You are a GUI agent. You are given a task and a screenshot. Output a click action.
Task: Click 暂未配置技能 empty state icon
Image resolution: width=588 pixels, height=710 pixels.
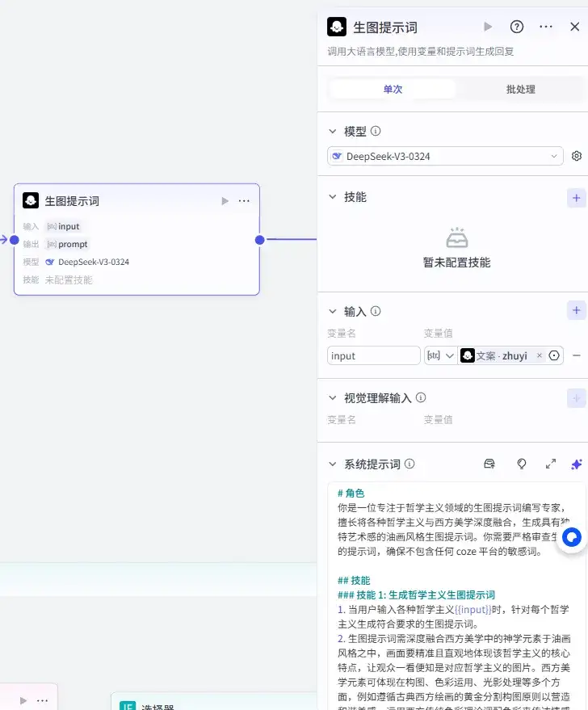(456, 237)
